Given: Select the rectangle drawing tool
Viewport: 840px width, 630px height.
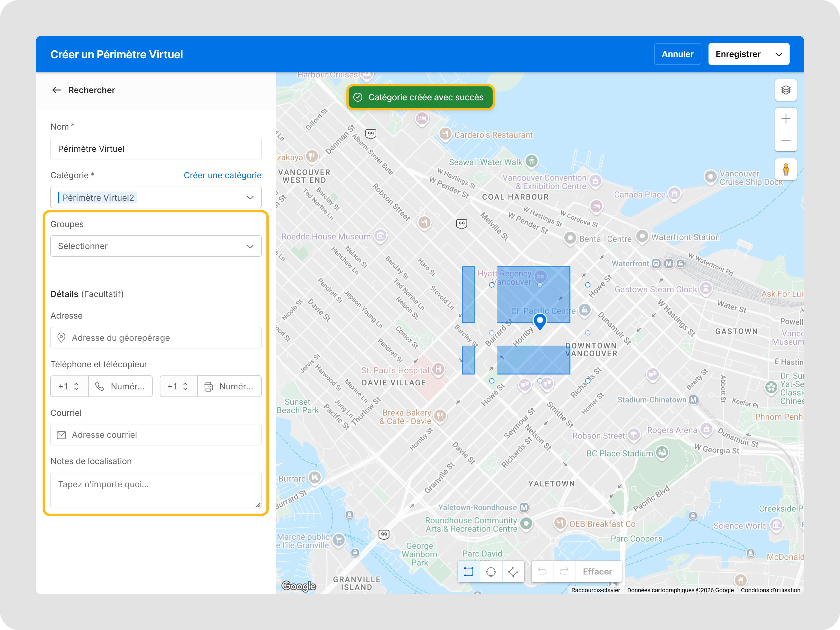Looking at the screenshot, I should 469,571.
